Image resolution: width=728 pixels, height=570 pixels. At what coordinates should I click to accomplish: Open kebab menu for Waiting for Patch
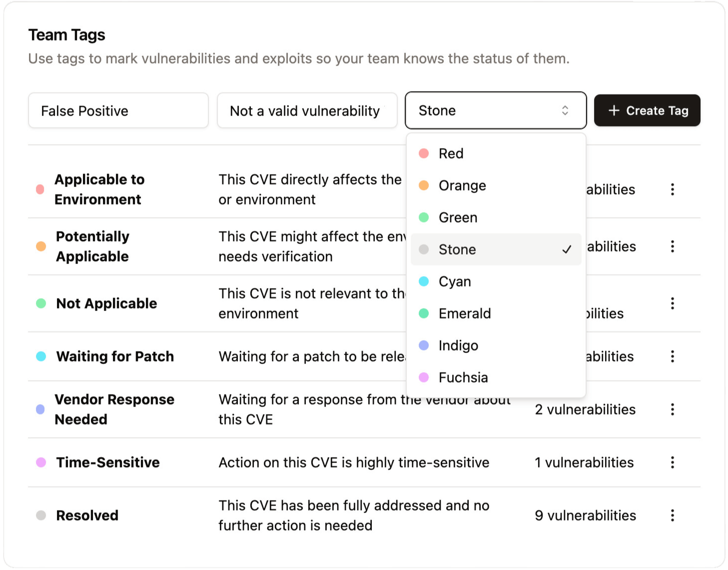coord(672,356)
